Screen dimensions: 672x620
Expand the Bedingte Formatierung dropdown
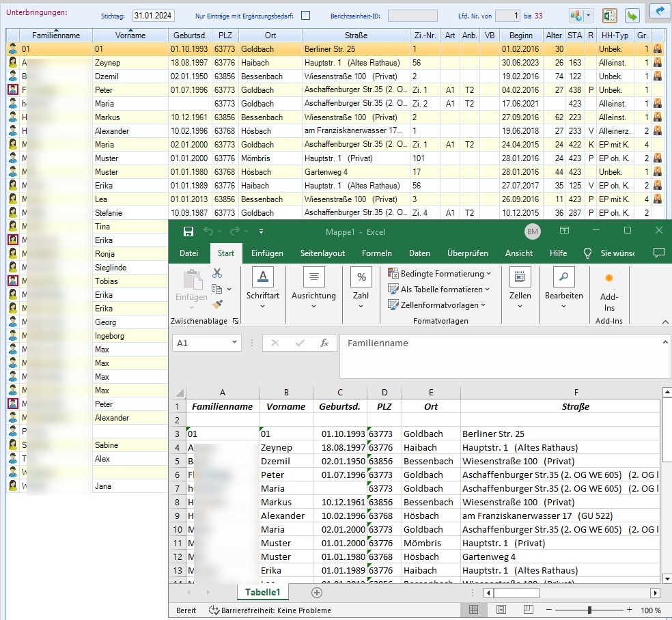point(438,274)
